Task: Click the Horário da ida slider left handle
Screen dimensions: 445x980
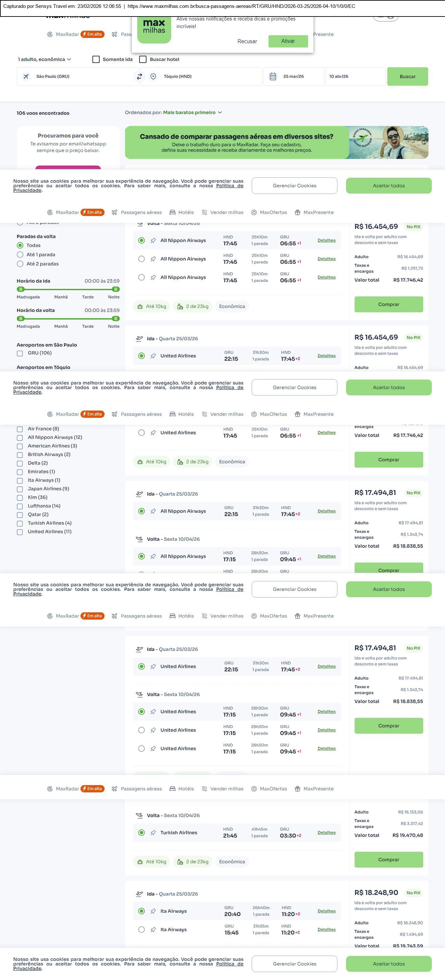Action: [21, 289]
